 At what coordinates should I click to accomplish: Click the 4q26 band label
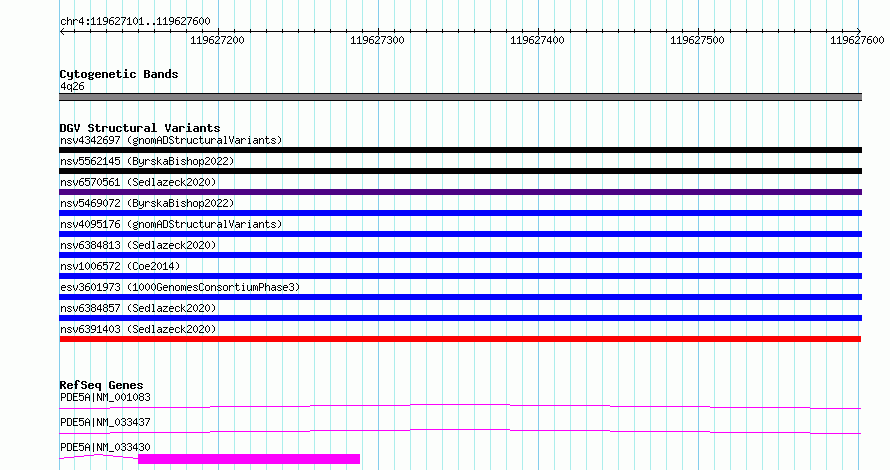coord(72,86)
